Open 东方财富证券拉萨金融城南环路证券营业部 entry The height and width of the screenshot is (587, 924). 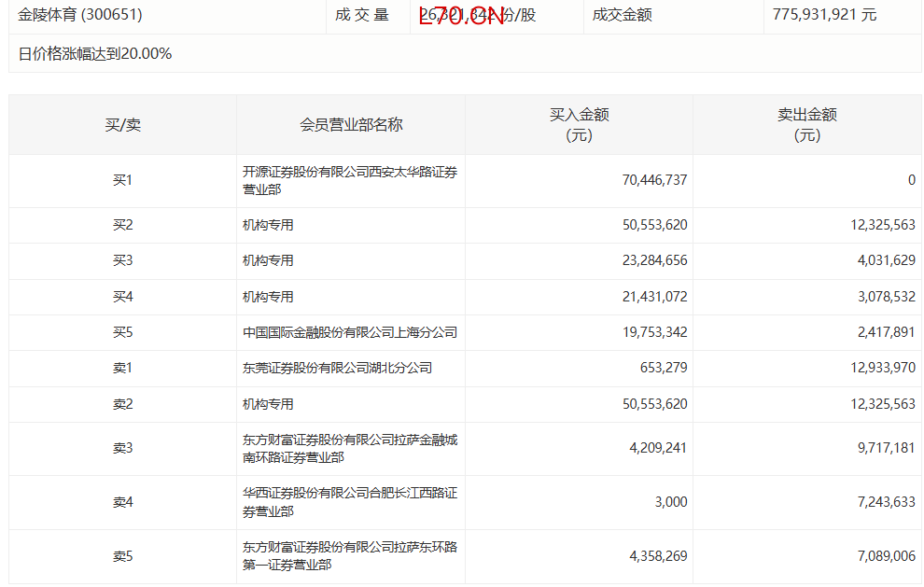click(349, 449)
